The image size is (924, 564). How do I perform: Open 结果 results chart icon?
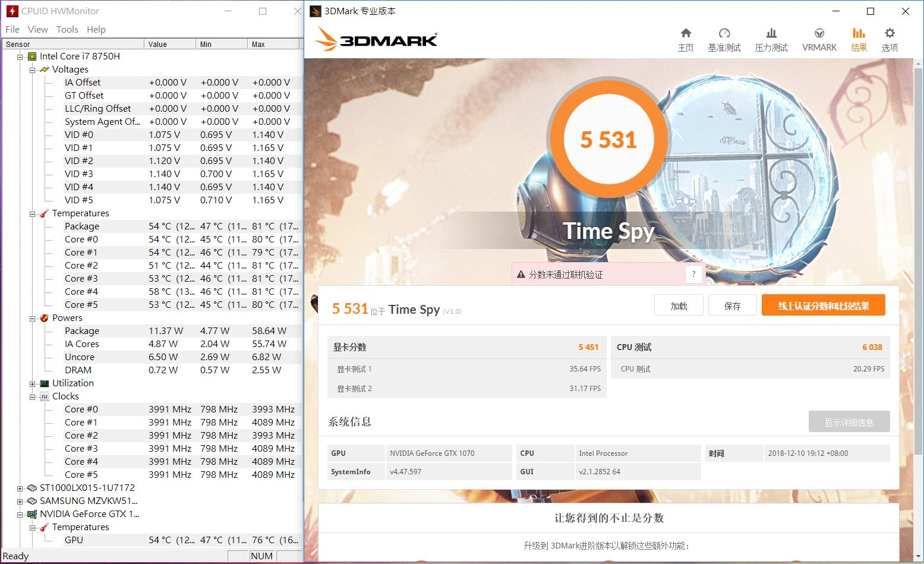tap(859, 33)
